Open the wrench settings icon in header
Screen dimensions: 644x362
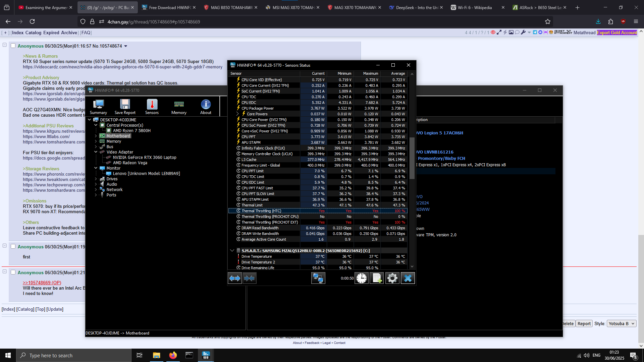523,33
